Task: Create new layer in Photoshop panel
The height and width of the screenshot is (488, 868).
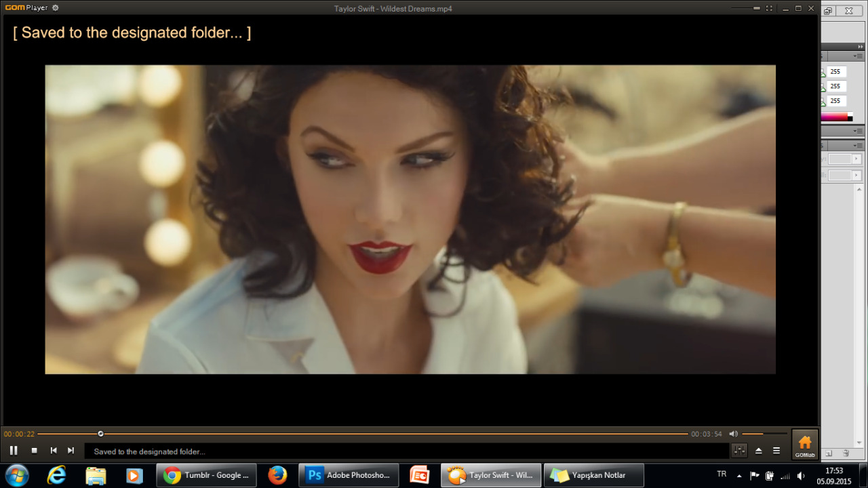Action: click(x=828, y=453)
